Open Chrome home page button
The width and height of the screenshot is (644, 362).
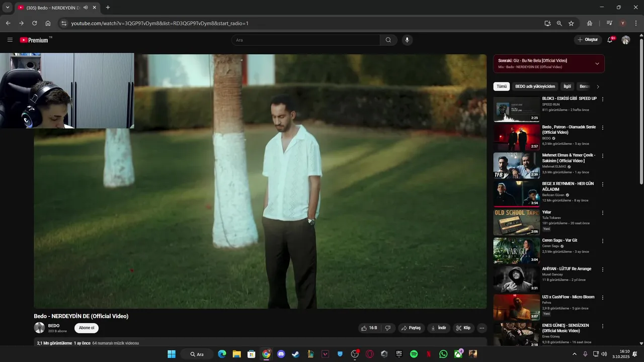[x=48, y=23]
